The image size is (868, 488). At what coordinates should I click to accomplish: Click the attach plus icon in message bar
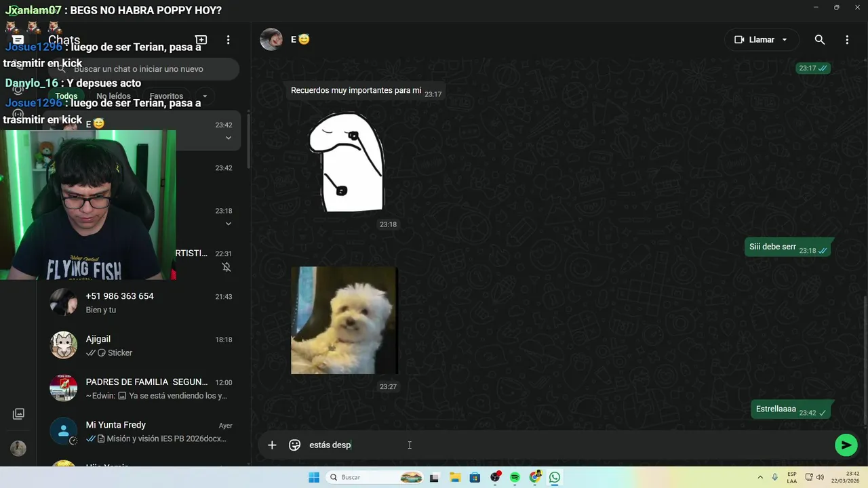coord(272,445)
